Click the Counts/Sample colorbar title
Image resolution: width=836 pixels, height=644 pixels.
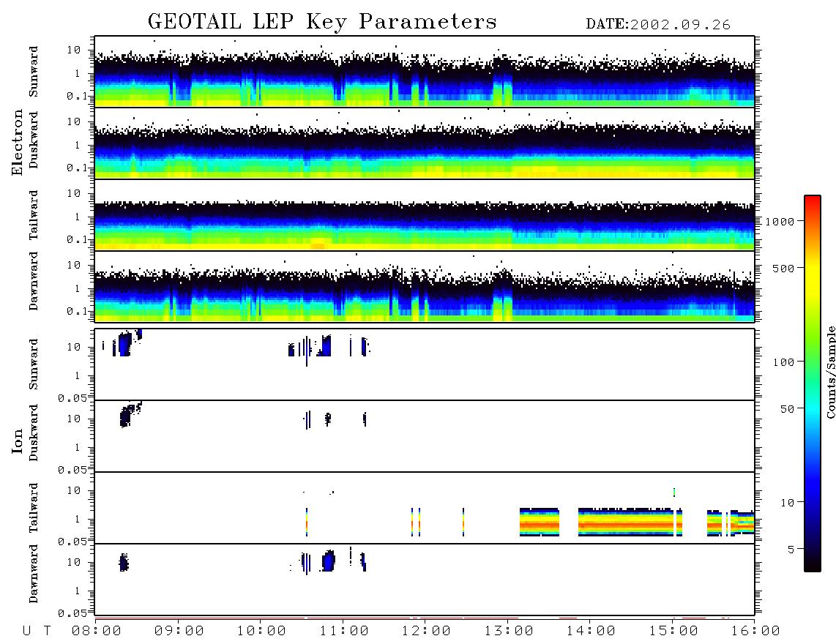831,372
